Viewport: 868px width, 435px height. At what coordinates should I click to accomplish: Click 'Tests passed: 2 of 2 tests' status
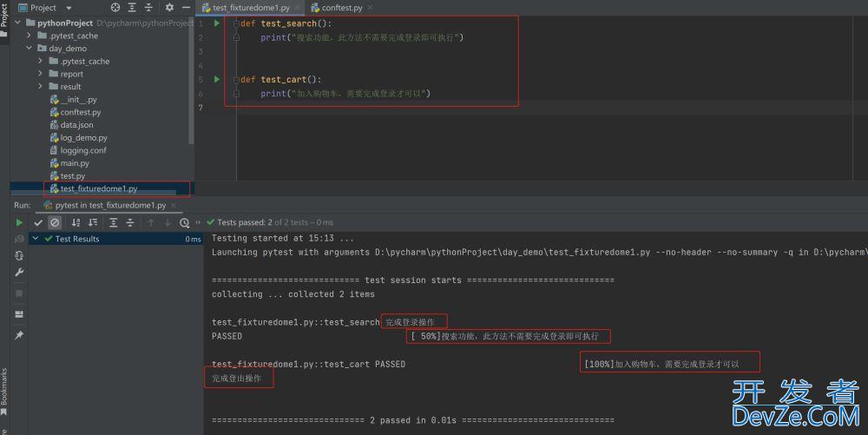270,222
